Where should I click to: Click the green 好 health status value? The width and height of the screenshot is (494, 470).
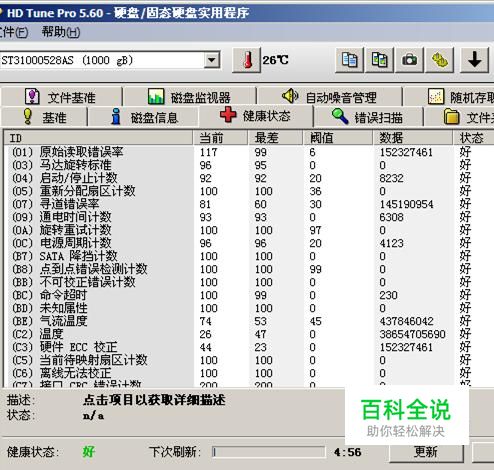(x=89, y=452)
